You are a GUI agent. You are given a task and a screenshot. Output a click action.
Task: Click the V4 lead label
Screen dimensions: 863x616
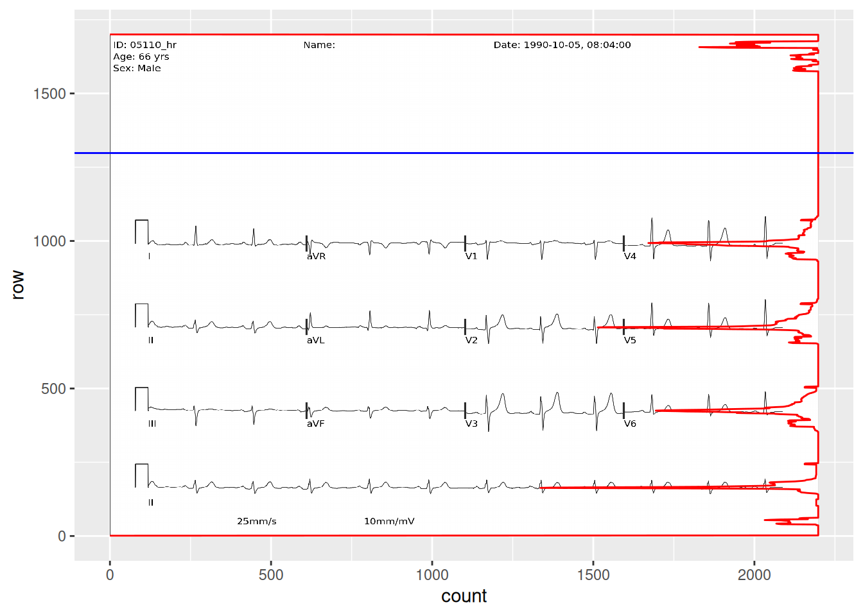pyautogui.click(x=630, y=256)
